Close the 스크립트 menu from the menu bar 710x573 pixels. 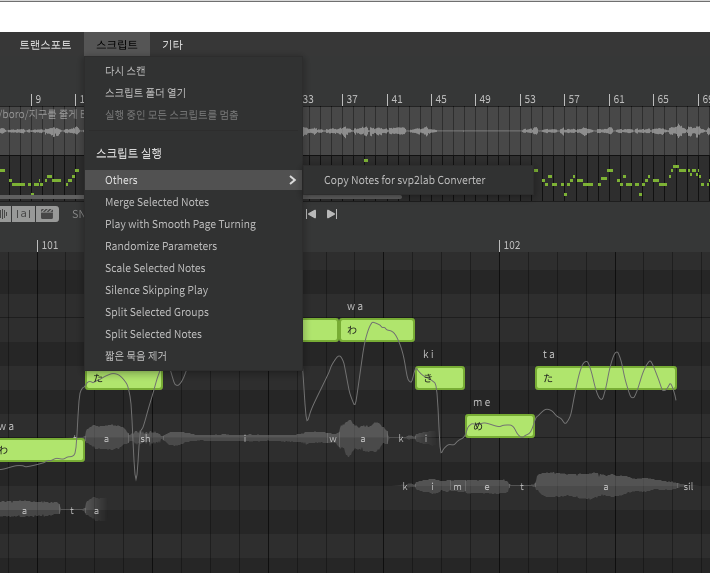pyautogui.click(x=117, y=45)
